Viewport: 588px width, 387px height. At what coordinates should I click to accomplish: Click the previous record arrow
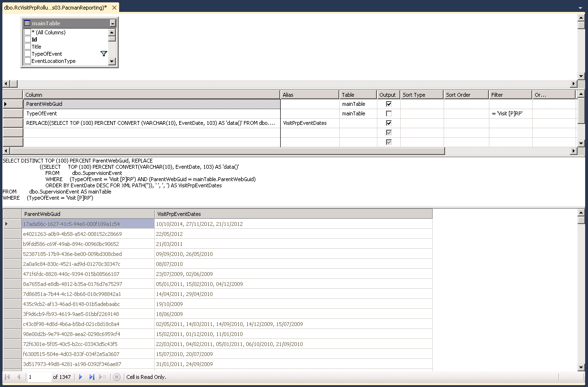point(19,377)
